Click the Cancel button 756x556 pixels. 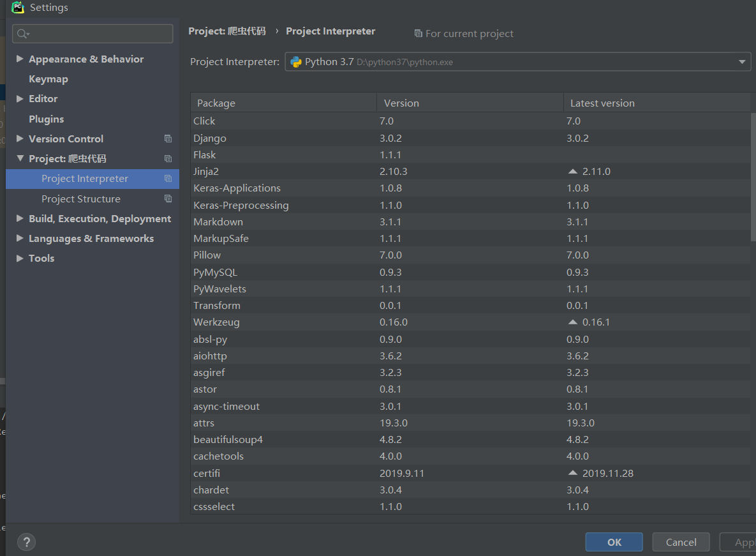pos(681,542)
